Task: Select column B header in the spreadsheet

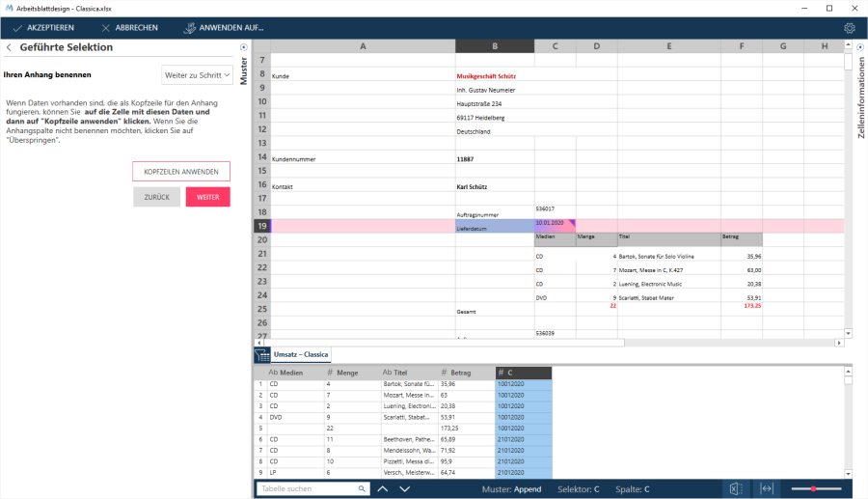Action: point(494,46)
